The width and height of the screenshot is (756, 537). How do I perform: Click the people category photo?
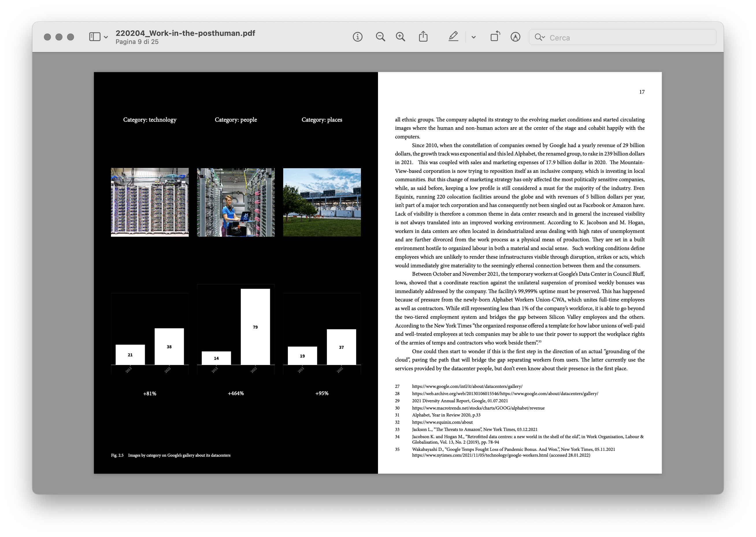point(236,202)
